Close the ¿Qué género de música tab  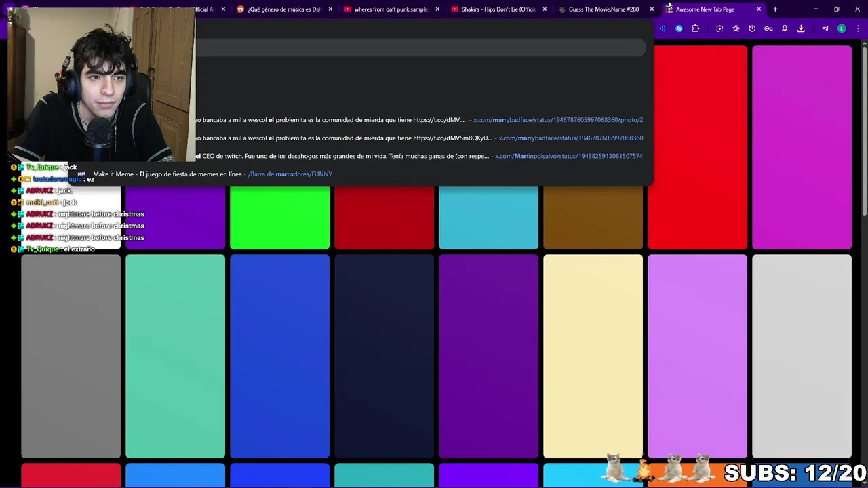point(330,9)
